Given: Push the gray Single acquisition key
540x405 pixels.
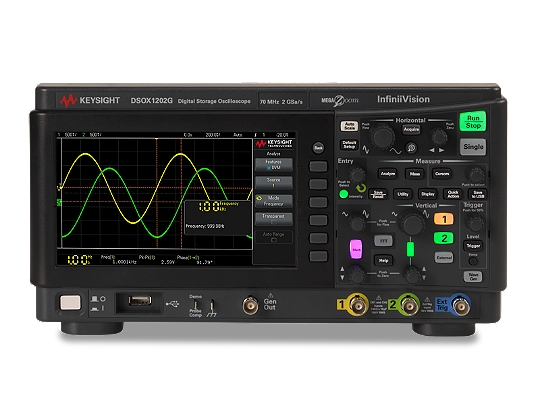Looking at the screenshot, I should point(473,146).
